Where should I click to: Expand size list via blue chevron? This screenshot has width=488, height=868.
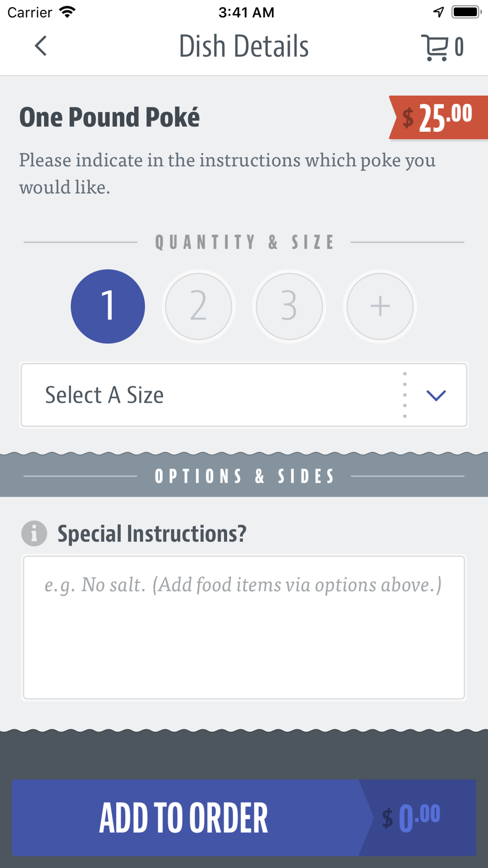click(436, 395)
